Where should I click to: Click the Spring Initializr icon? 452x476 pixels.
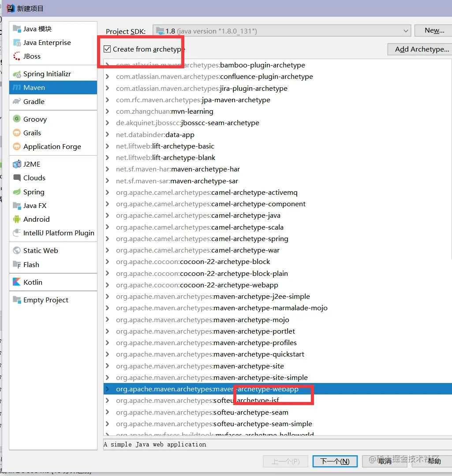(x=17, y=74)
